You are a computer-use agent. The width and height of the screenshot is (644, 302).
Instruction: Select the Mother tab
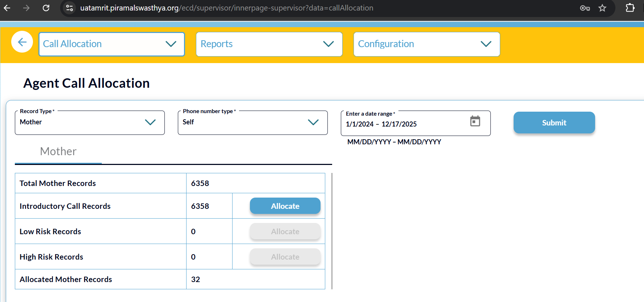(x=58, y=151)
